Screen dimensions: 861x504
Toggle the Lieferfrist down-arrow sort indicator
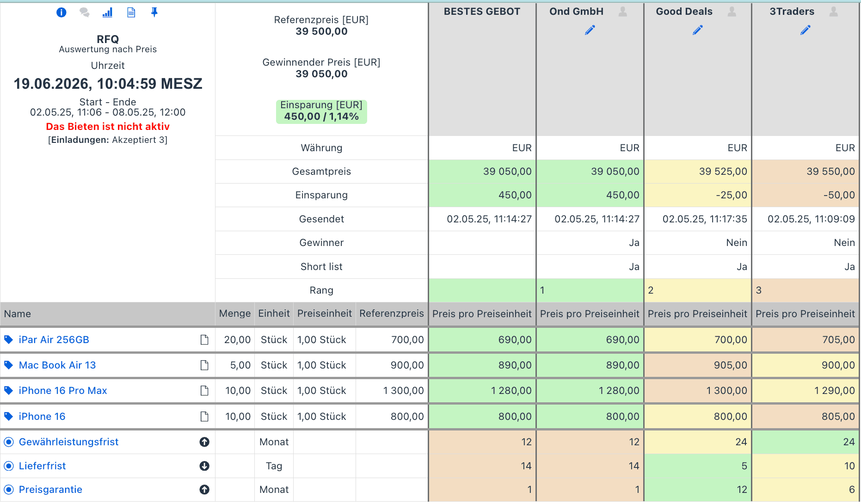pyautogui.click(x=204, y=466)
